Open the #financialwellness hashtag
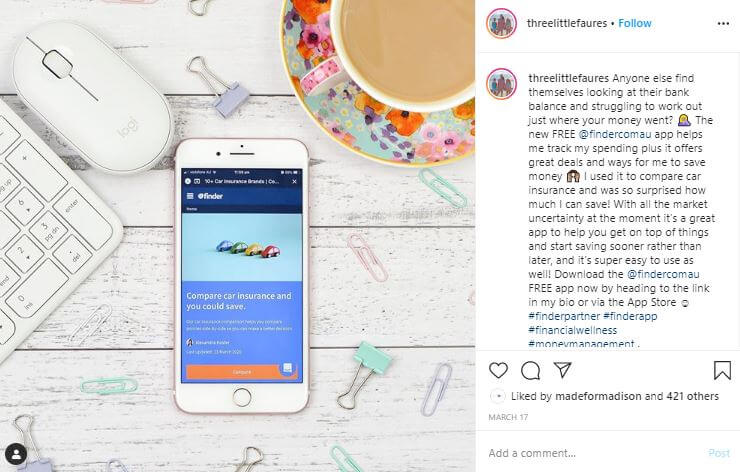The image size is (740, 472). click(x=572, y=330)
